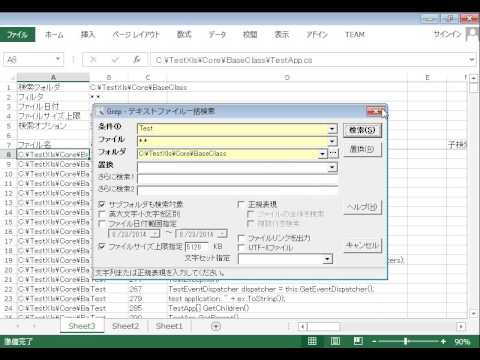Screen dimensions: 480x360
Task: Click the insert function fx icon
Action: coord(137,60)
